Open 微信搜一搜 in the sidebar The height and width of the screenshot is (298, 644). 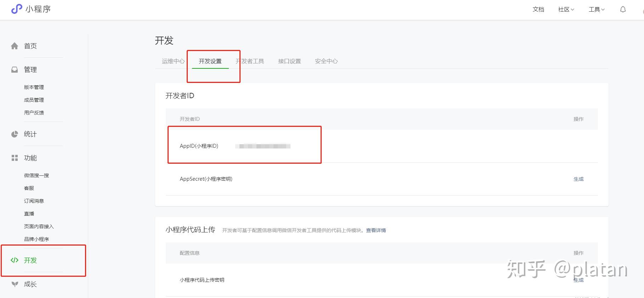pyautogui.click(x=36, y=175)
